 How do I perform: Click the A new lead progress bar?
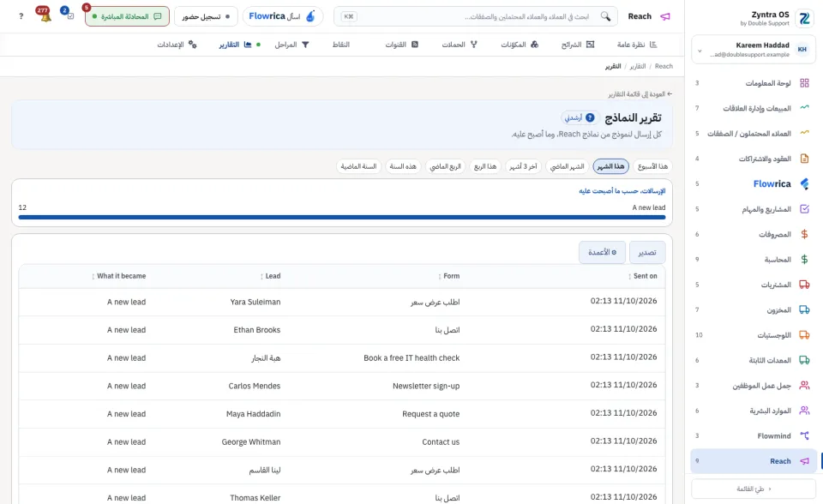click(342, 217)
